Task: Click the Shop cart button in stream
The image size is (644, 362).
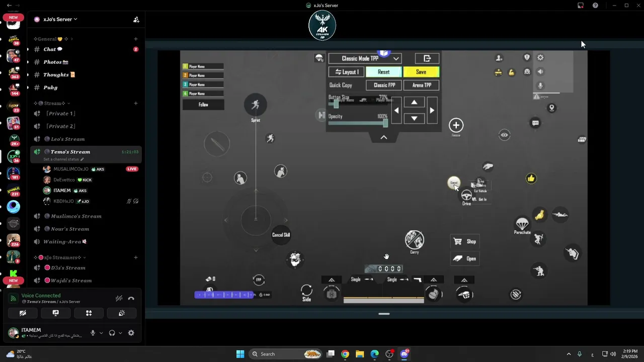Action: [x=464, y=241]
